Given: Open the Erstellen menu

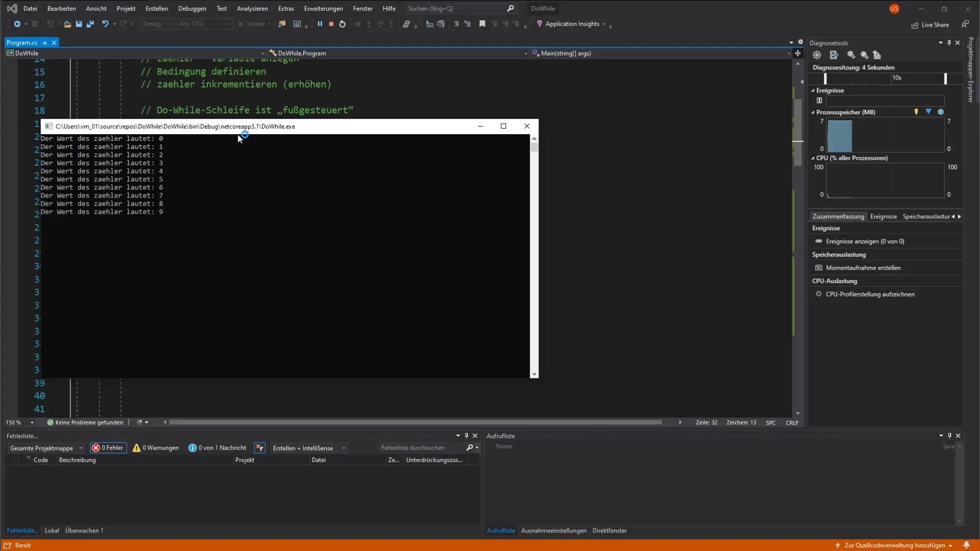Looking at the screenshot, I should (x=157, y=9).
